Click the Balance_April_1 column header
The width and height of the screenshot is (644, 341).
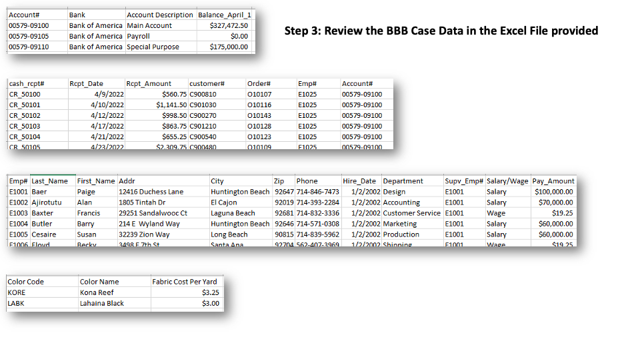(225, 15)
